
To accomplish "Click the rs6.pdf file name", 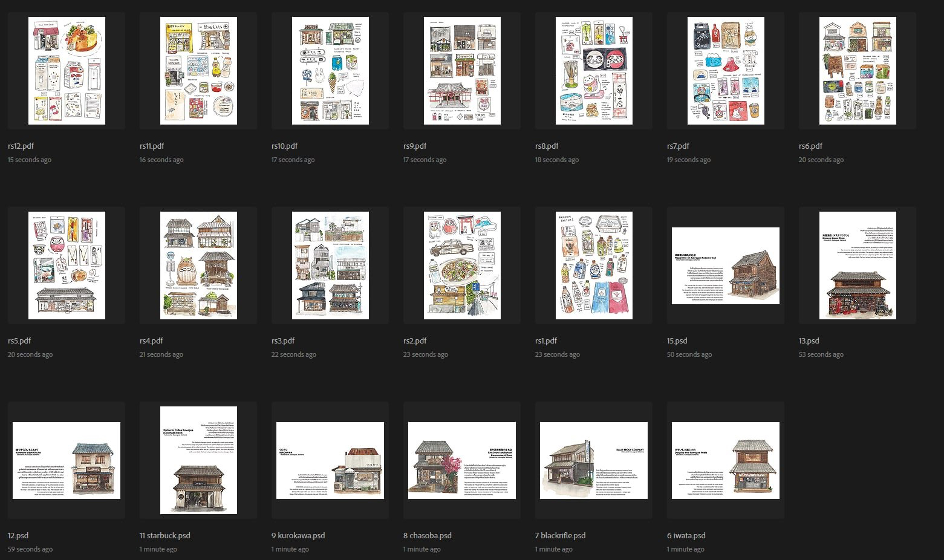I will [810, 146].
